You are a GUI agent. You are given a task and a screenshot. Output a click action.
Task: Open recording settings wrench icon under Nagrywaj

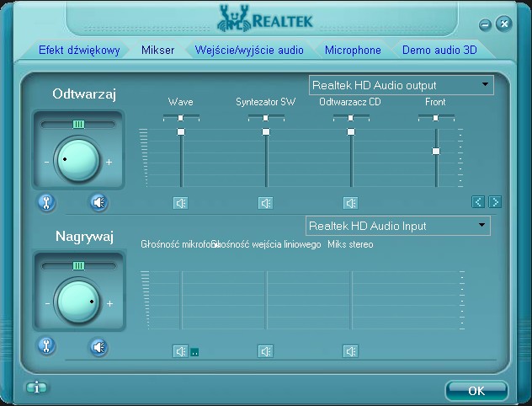[46, 346]
